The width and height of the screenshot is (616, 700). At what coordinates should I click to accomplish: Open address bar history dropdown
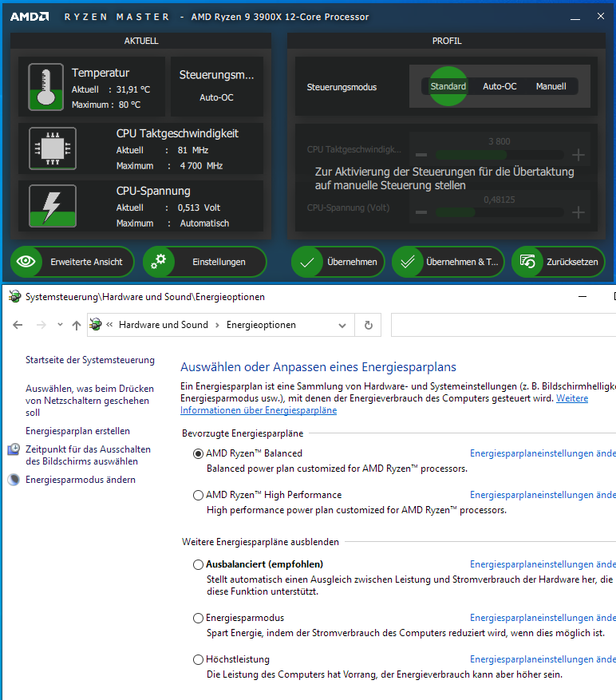click(342, 325)
